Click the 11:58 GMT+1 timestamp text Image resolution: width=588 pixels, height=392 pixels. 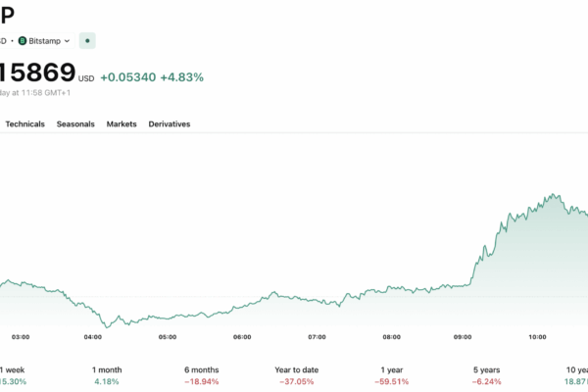click(46, 93)
